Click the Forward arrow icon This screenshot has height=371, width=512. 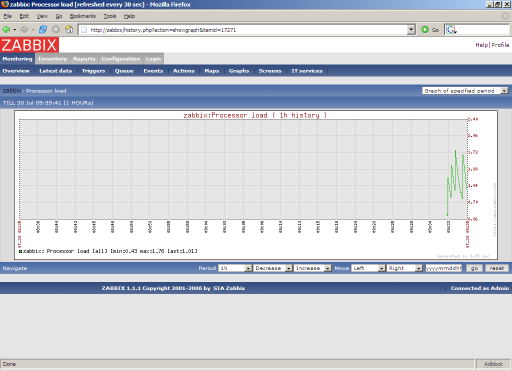tap(24, 30)
